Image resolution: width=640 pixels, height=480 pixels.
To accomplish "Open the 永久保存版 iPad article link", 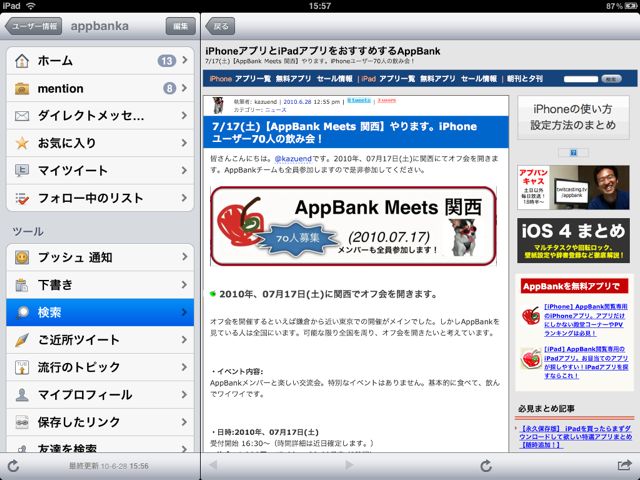I will [575, 437].
